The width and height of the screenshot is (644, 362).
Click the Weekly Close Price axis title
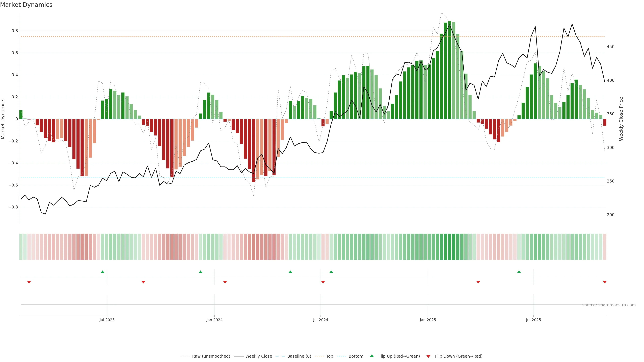tap(621, 119)
